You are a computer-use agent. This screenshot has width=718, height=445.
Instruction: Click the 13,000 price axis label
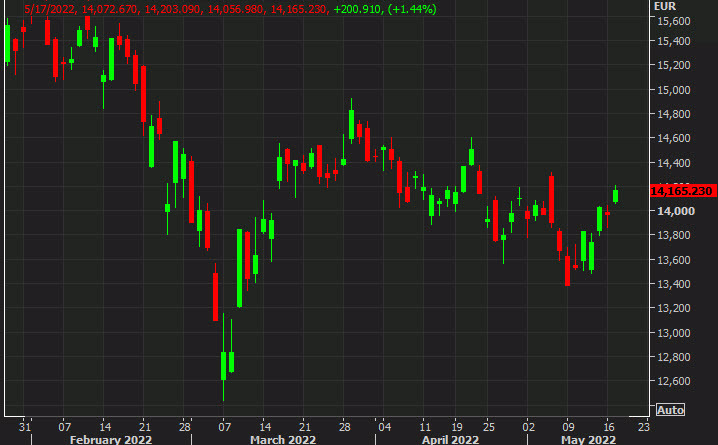(674, 333)
